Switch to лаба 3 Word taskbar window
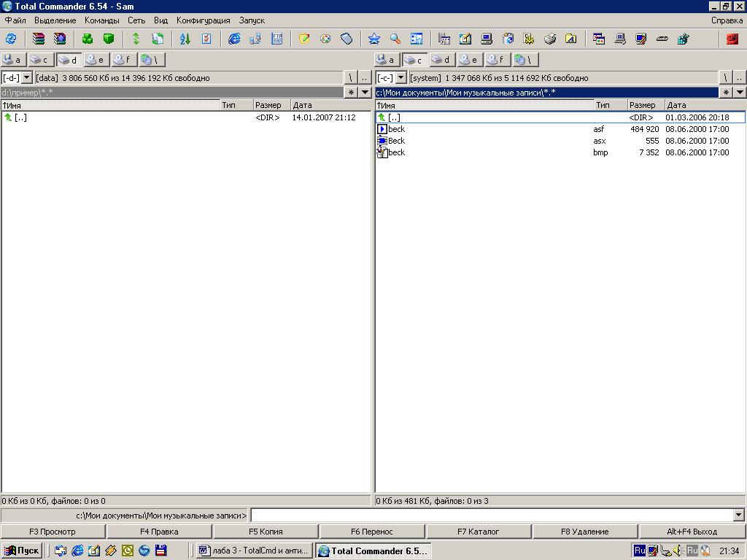The width and height of the screenshot is (747, 560). pos(255,551)
